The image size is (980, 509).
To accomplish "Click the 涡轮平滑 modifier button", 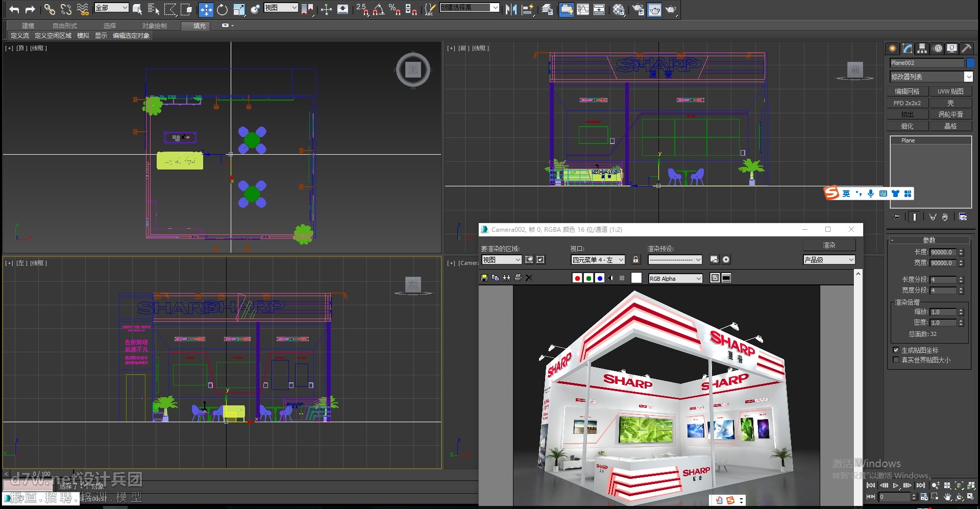I will [950, 114].
